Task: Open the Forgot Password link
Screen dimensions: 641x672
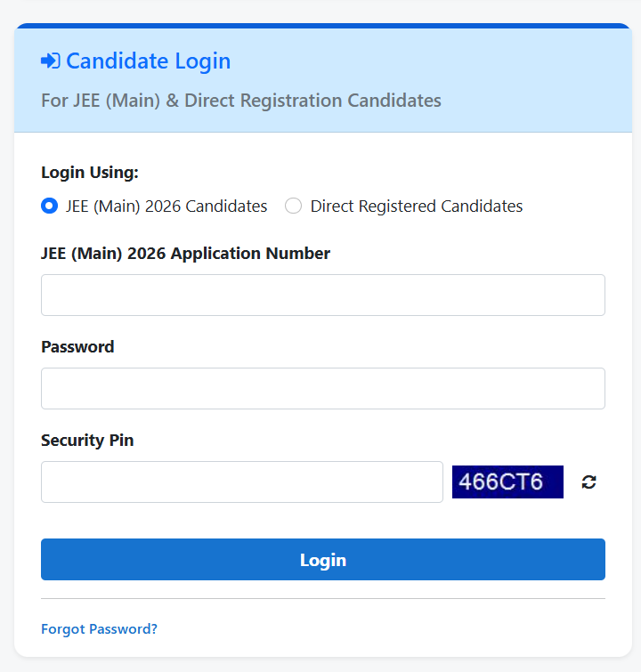Action: (99, 629)
